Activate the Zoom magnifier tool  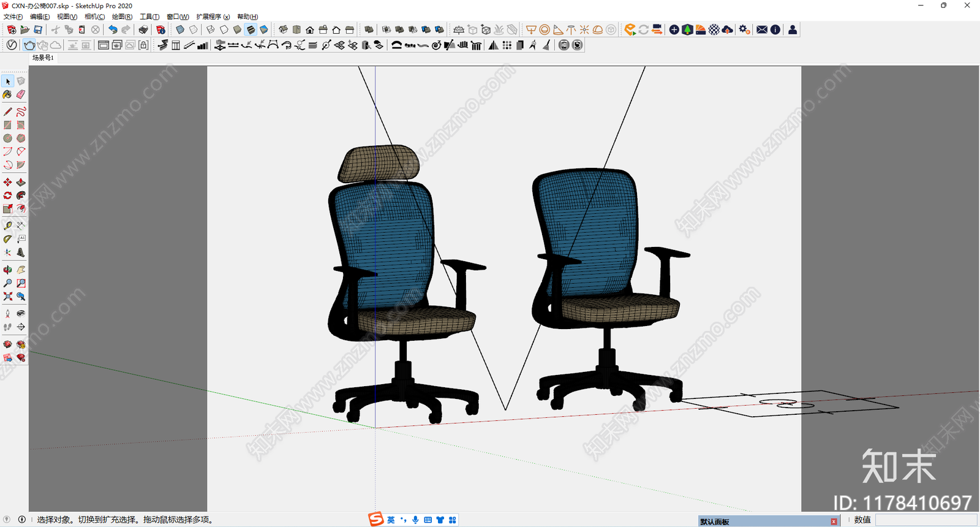click(7, 282)
